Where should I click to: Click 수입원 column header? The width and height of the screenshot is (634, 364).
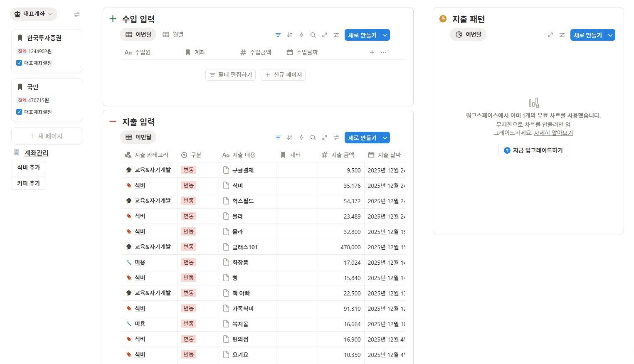pos(138,52)
